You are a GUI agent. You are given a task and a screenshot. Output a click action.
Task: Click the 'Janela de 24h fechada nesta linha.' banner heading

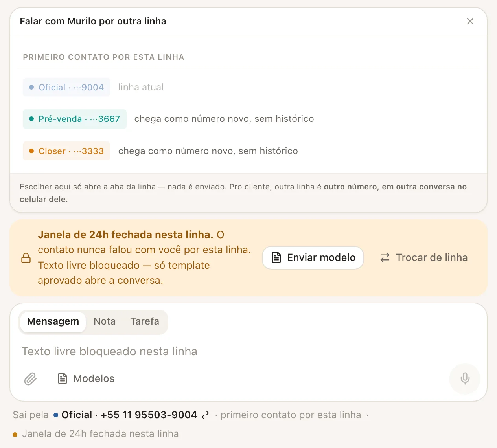125,235
